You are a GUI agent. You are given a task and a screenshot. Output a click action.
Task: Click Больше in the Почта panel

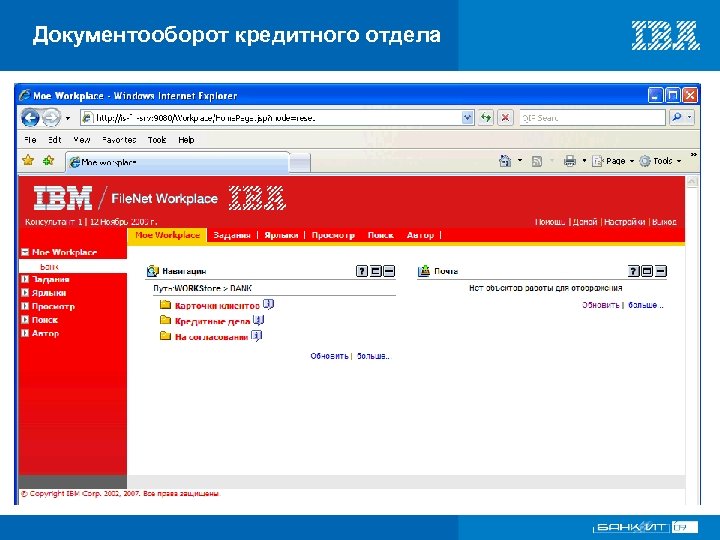tap(645, 305)
